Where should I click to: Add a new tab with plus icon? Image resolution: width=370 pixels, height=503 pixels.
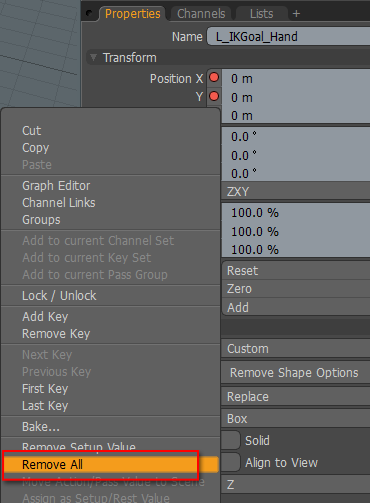coord(296,14)
